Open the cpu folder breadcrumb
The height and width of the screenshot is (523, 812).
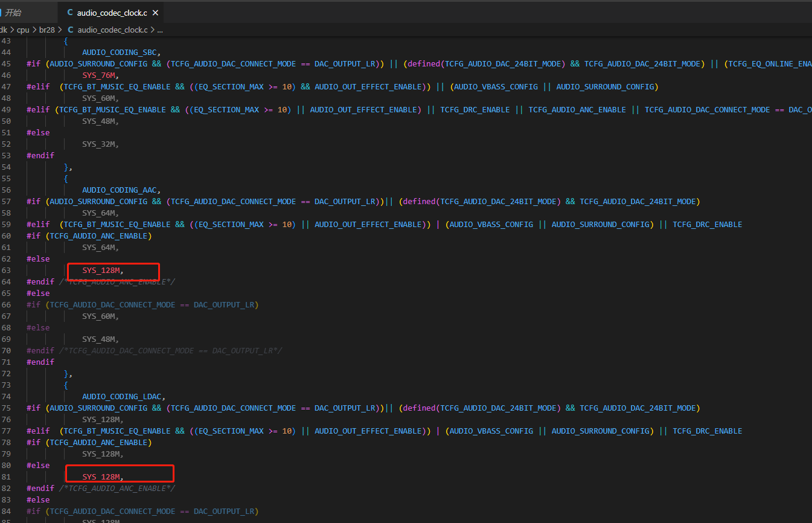[x=23, y=30]
